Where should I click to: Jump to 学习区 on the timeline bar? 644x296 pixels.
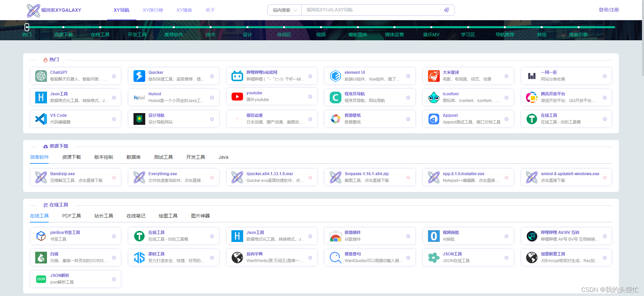pos(468,35)
